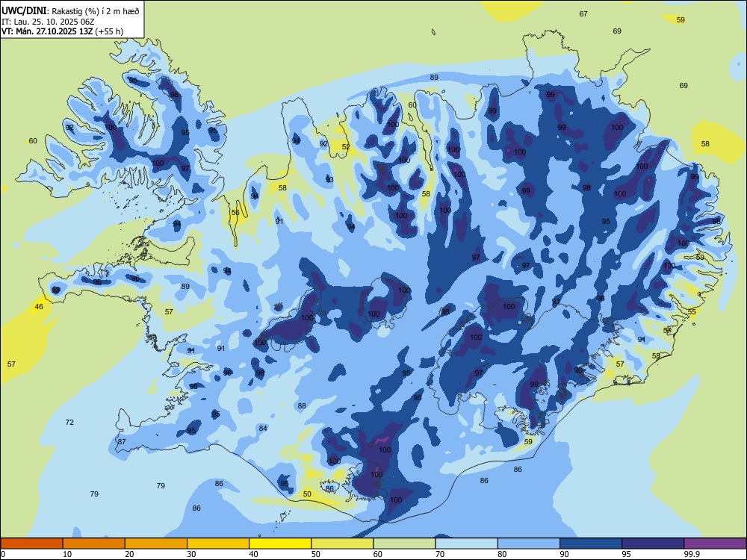Select the amber 30–40 legend swatch
Image resolution: width=747 pixels, height=560 pixels.
coord(218,544)
